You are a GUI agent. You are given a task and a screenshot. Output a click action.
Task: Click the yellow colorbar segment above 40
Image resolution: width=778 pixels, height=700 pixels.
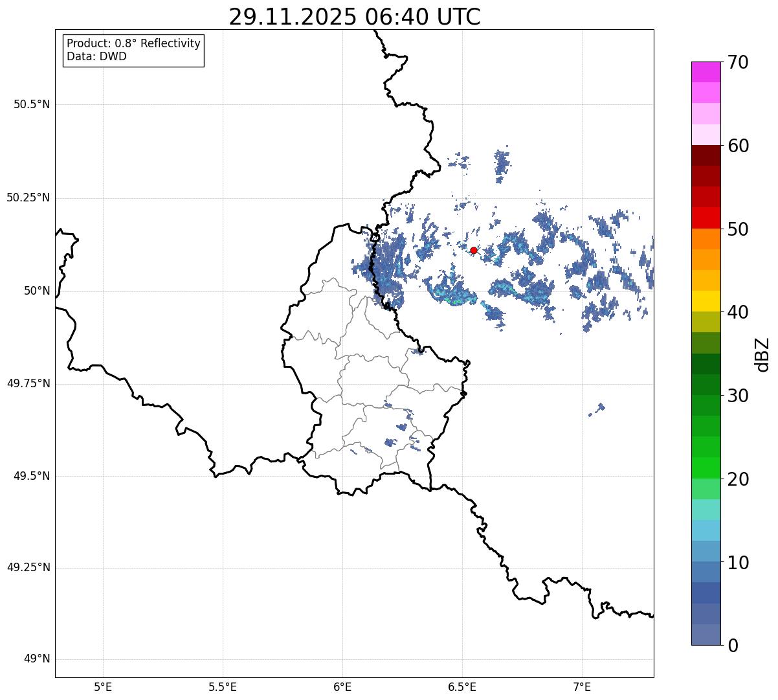point(706,301)
